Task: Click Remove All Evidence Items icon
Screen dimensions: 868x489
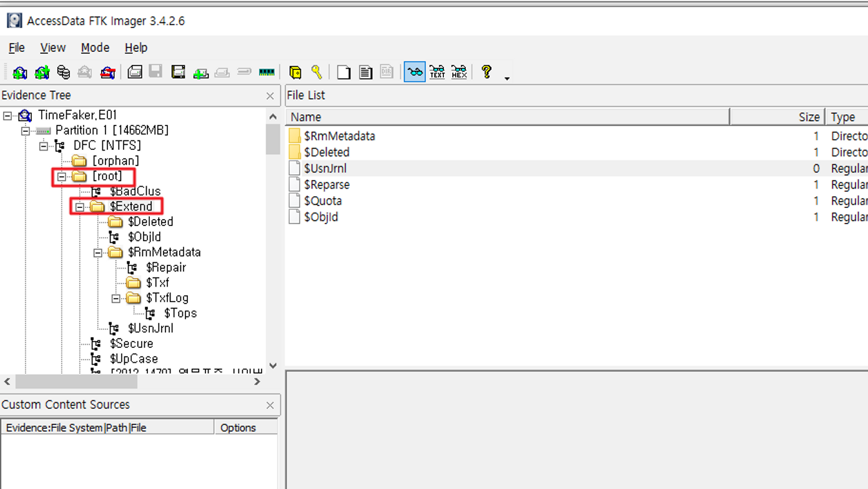Action: pyautogui.click(x=107, y=72)
